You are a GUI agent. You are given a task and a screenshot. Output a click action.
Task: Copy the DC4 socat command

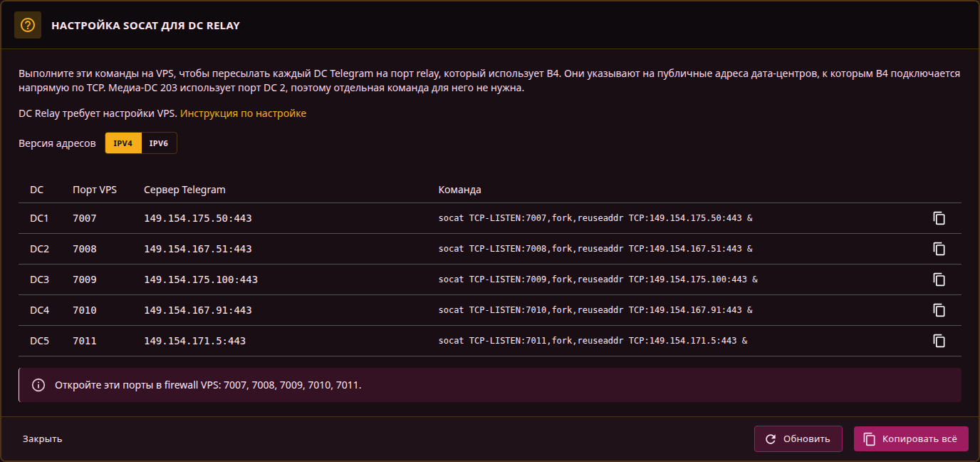pyautogui.click(x=939, y=310)
